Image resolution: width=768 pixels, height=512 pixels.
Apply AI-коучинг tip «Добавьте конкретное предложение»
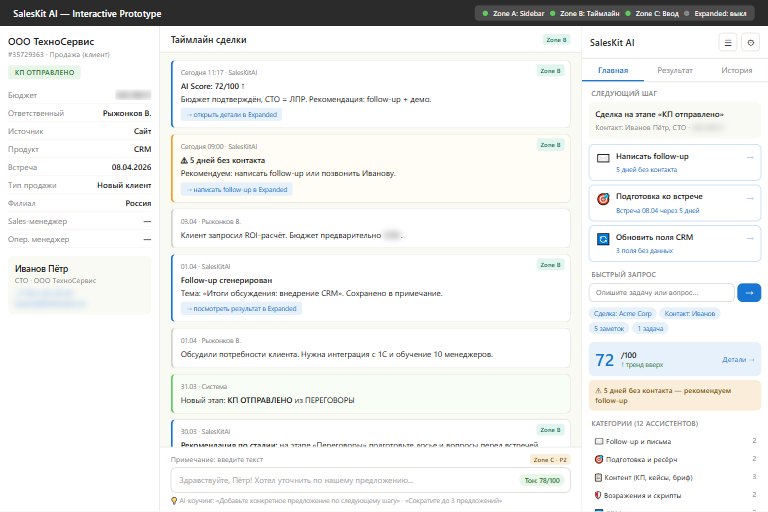[x=309, y=501]
